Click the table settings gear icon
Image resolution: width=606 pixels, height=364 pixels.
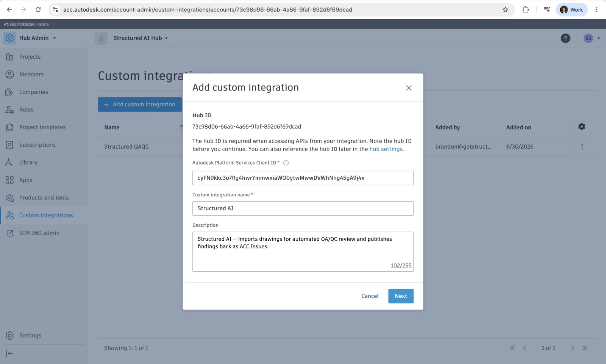[582, 127]
